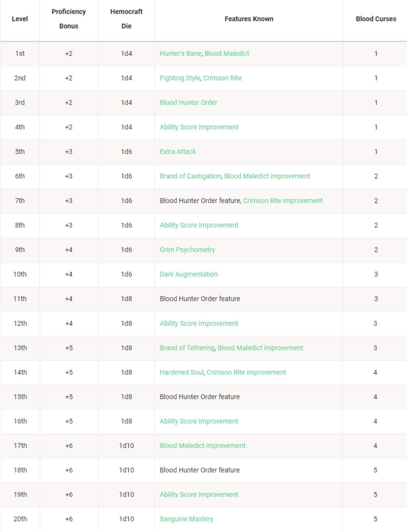Open the Hunter's Bane link
This screenshot has width=407, height=532.
click(180, 54)
